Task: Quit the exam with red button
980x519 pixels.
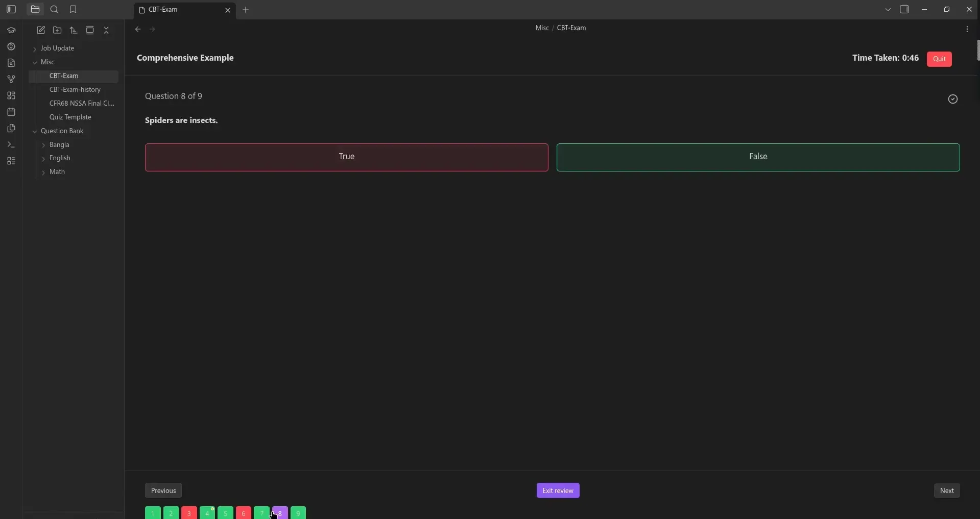Action: [939, 59]
